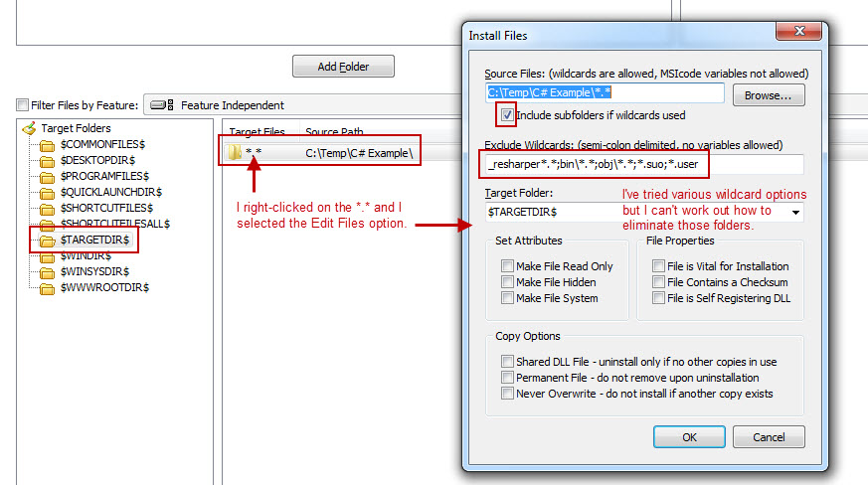Open the Target Folder dropdown arrow
Screen dimensions: 868x485
click(795, 212)
